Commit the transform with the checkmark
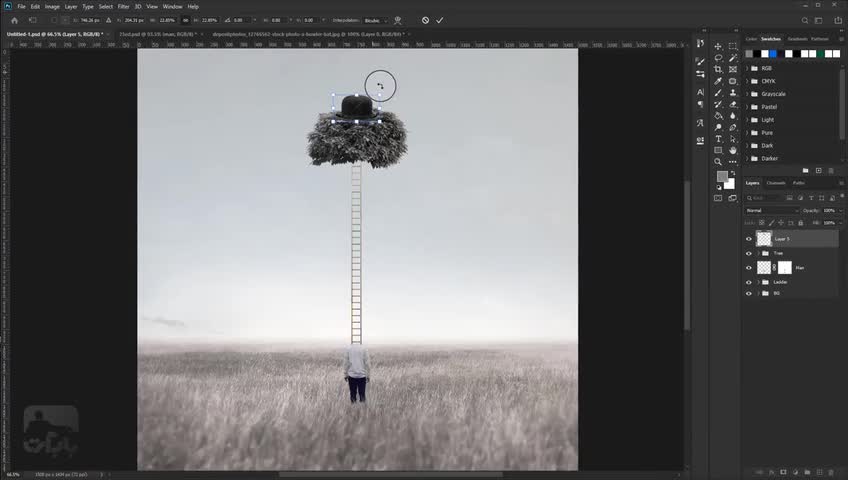This screenshot has height=480, width=848. click(440, 21)
